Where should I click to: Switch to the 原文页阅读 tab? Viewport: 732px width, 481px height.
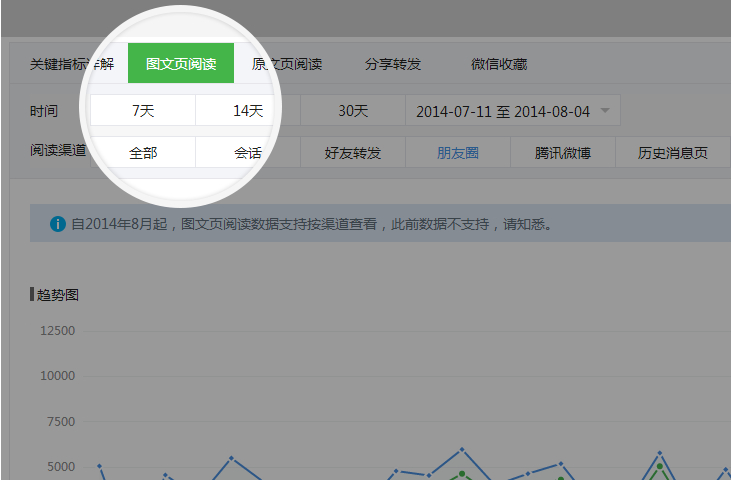point(287,64)
